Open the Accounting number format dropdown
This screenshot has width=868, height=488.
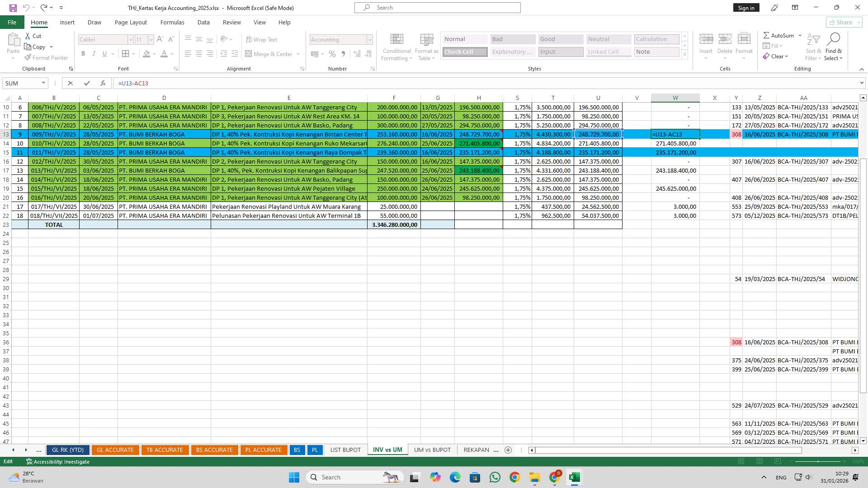pos(369,39)
